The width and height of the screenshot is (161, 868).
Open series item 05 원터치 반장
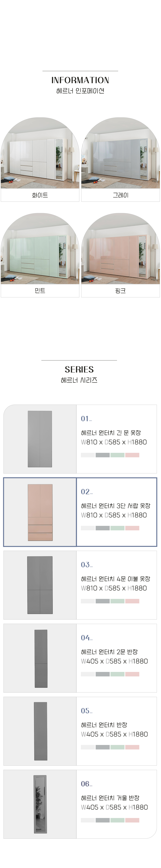[80, 731]
